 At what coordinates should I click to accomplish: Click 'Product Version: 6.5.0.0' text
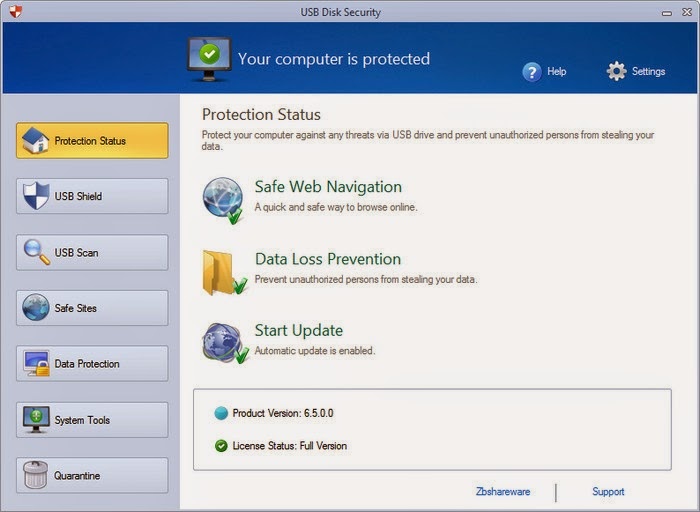283,413
